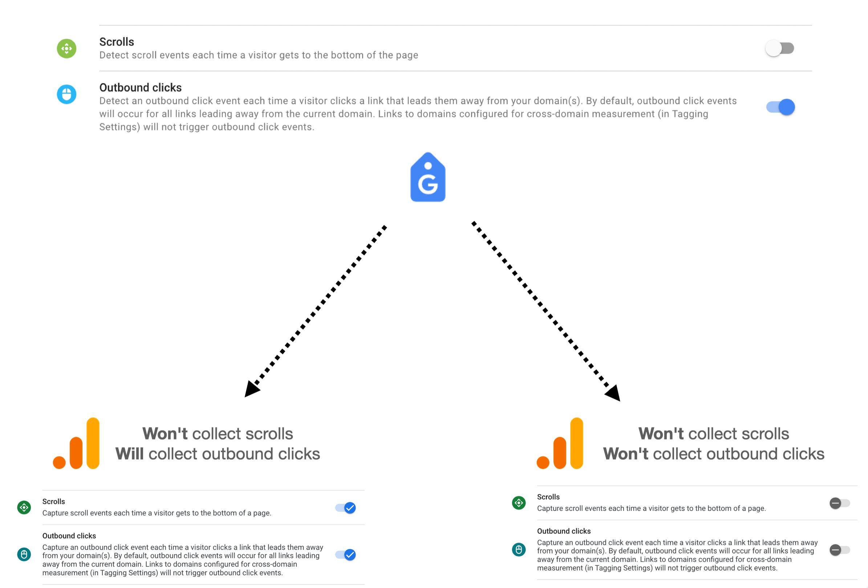Click the "Will collect outbound clicks" text

218,454
